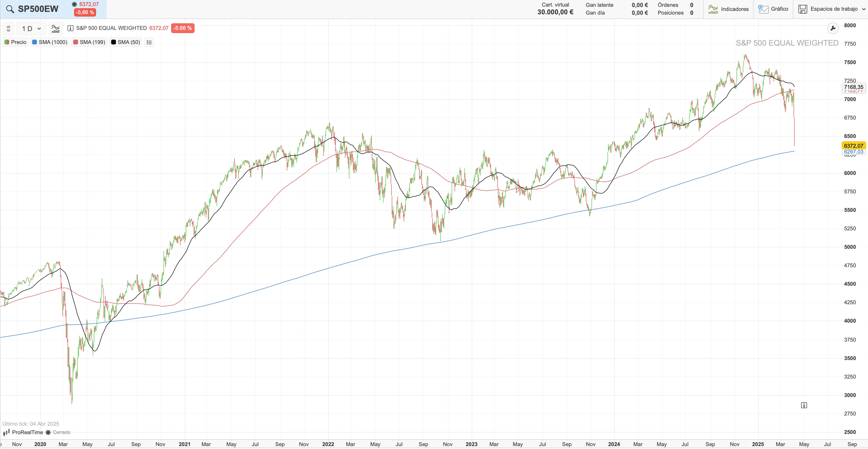Toggle the SMA (199) indicator legend
868x449 pixels.
(x=89, y=42)
